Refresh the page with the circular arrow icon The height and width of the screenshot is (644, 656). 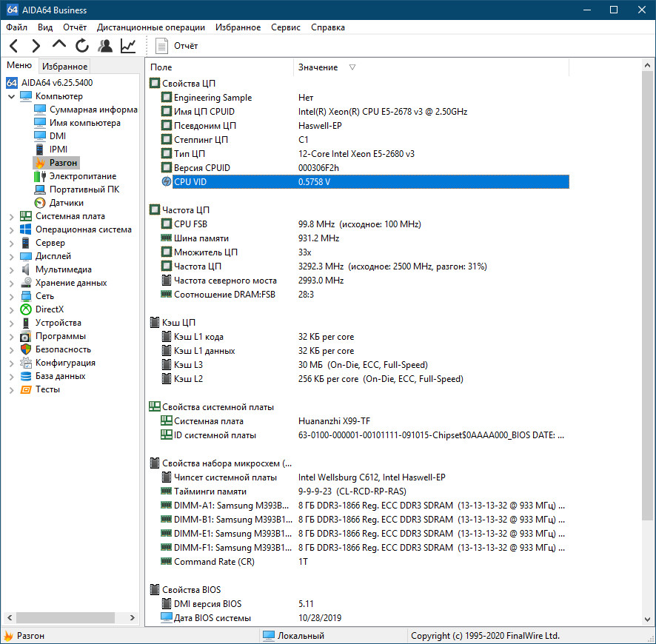(82, 46)
